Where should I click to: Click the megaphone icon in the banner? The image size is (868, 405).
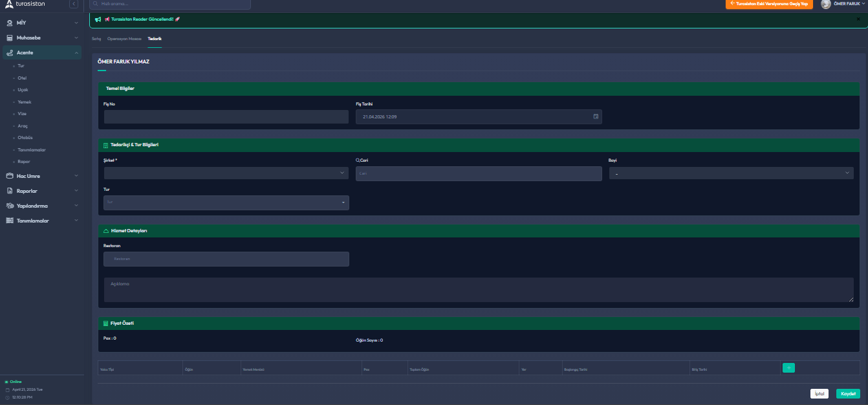click(98, 19)
